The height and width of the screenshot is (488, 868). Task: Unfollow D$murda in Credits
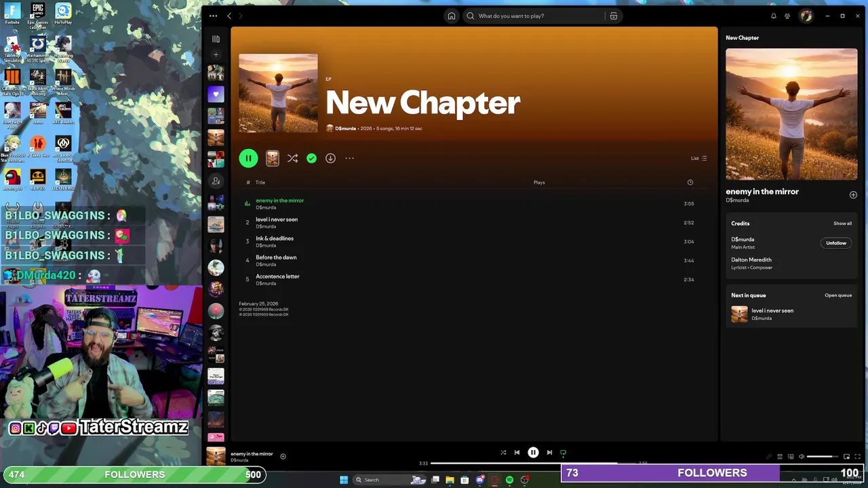pos(836,243)
